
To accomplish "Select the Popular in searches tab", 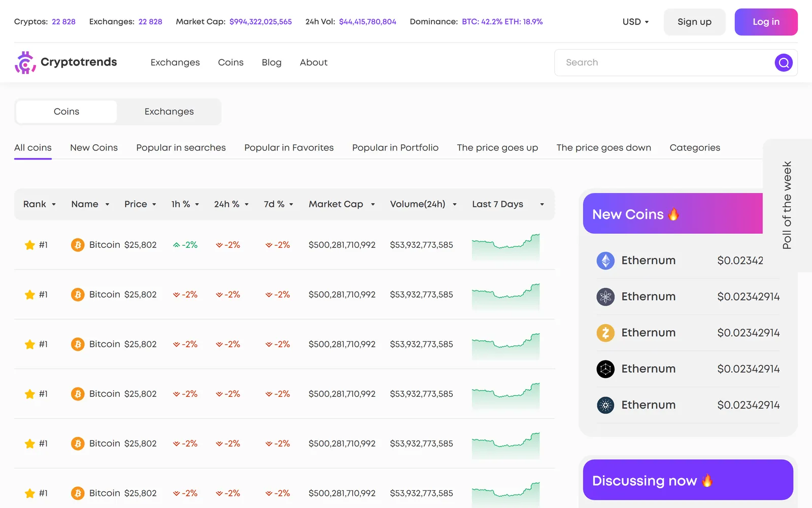I will pos(181,148).
